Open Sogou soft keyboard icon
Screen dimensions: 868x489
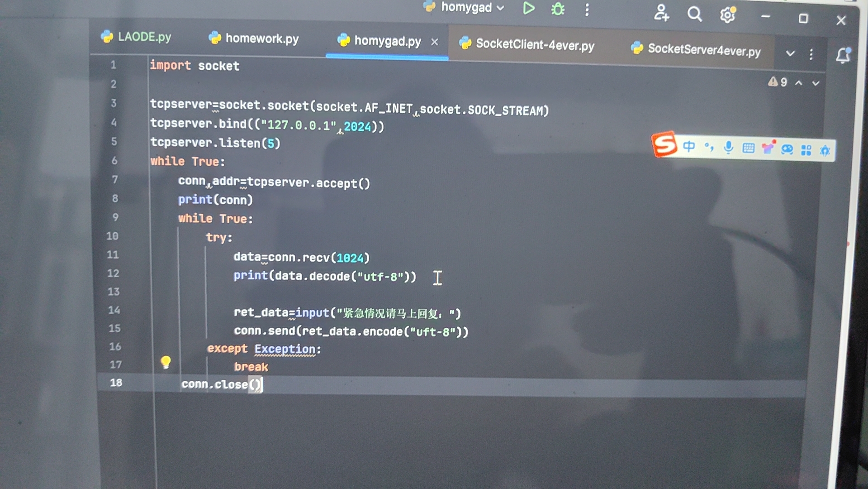(748, 148)
